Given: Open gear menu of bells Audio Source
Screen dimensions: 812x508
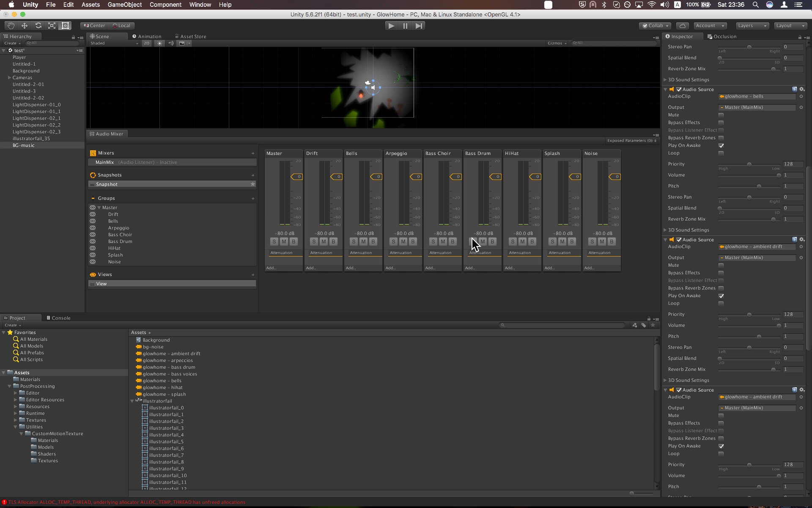Looking at the screenshot, I should [802, 89].
